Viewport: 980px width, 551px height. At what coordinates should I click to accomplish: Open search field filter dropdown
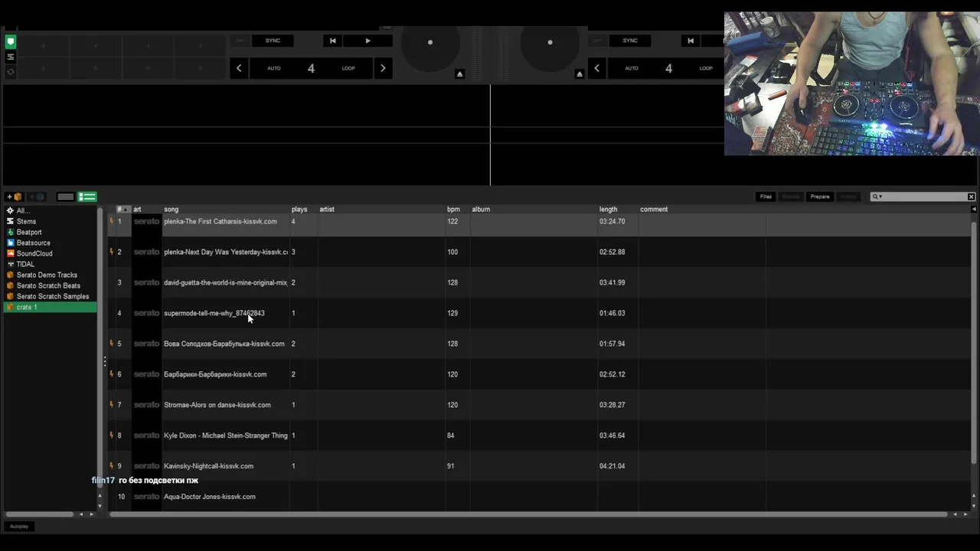[x=877, y=197]
